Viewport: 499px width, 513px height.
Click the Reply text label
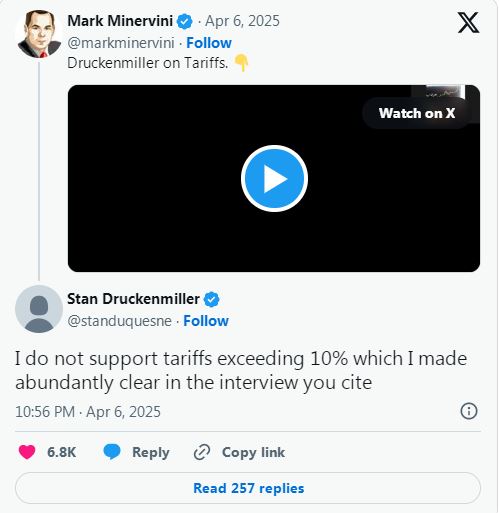151,452
